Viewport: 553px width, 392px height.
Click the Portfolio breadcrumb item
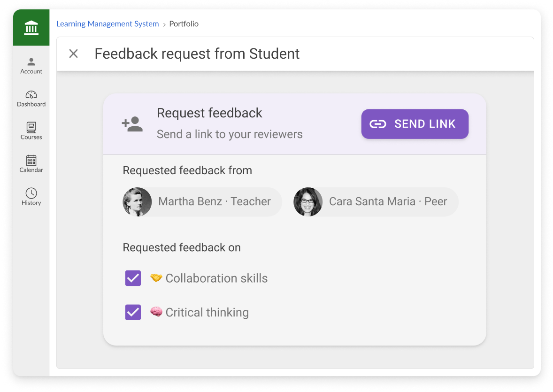pos(184,23)
